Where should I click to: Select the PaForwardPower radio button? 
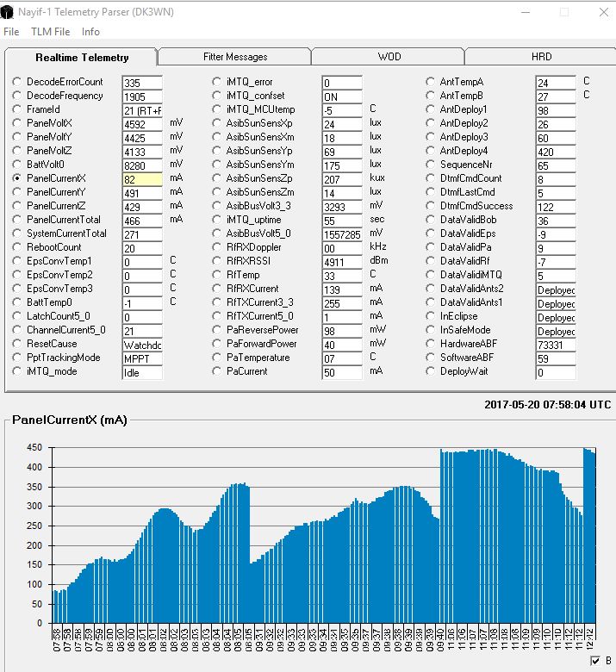(x=217, y=343)
